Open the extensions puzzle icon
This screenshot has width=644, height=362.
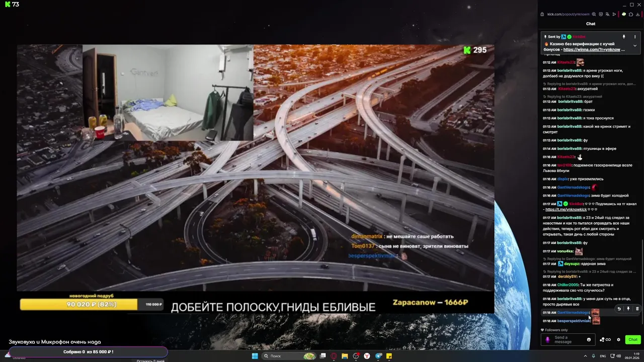pyautogui.click(x=631, y=14)
